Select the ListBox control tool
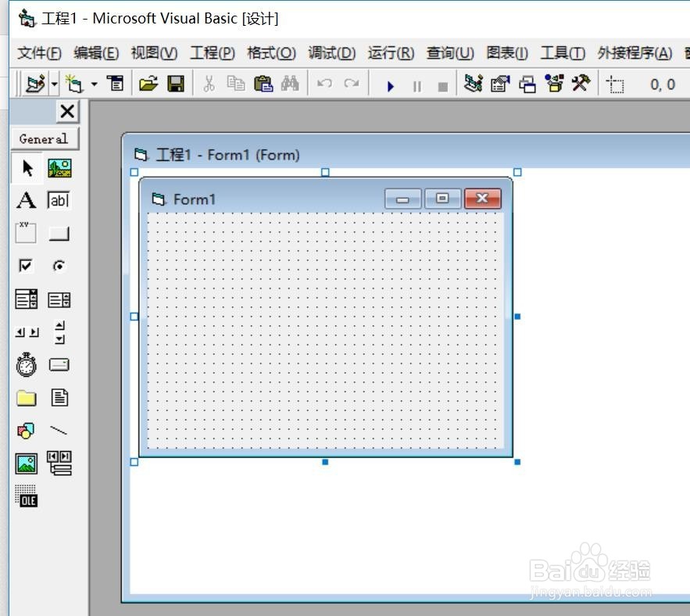This screenshot has height=616, width=690. 59,299
